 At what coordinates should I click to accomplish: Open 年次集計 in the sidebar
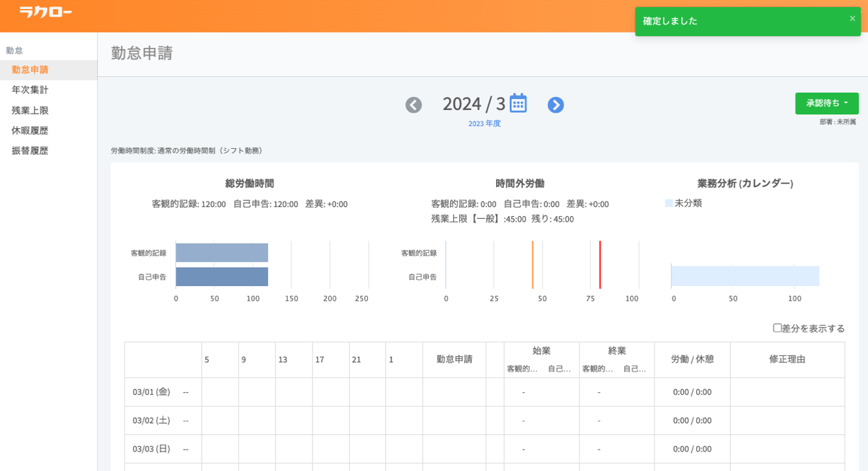tap(30, 90)
